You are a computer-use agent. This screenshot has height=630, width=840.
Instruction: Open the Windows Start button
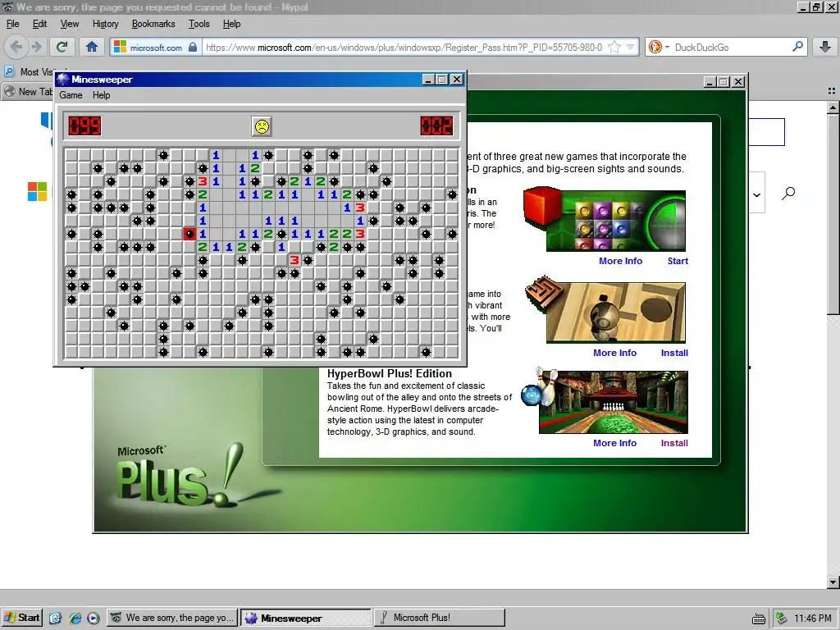pos(21,618)
